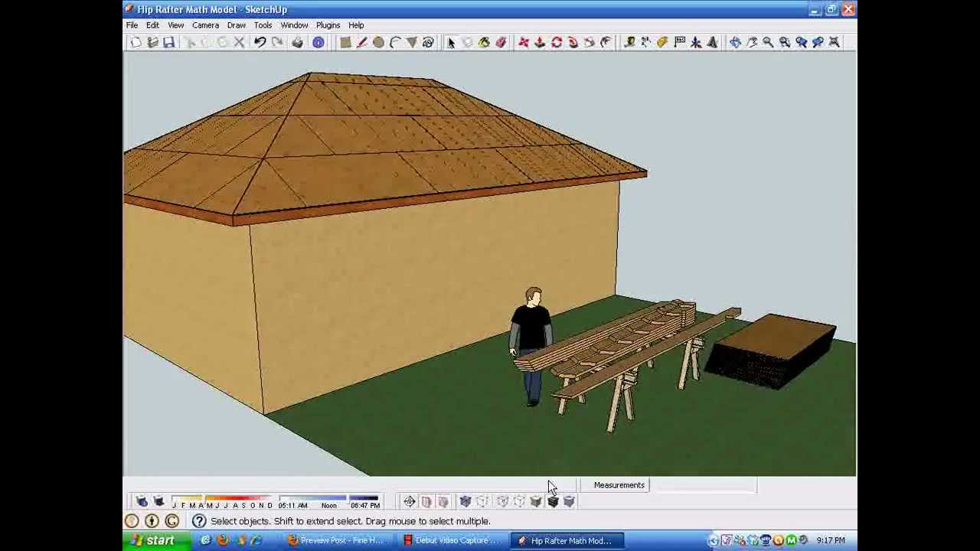Open the Camera menu
Viewport: 980px width, 551px height.
(x=205, y=25)
